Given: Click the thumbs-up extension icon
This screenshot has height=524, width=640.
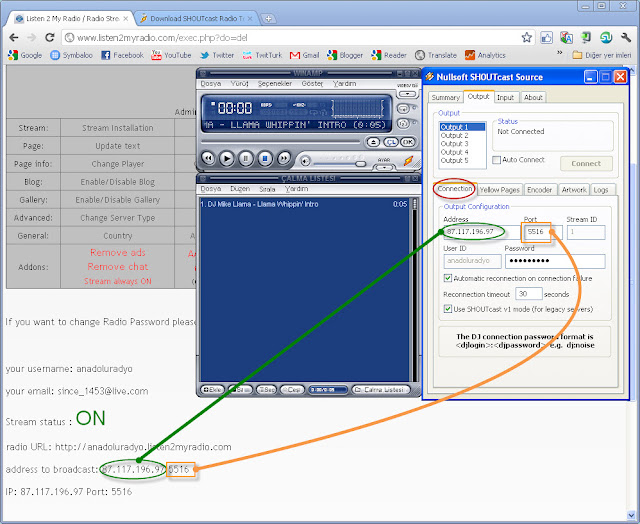Looking at the screenshot, I should 546,38.
